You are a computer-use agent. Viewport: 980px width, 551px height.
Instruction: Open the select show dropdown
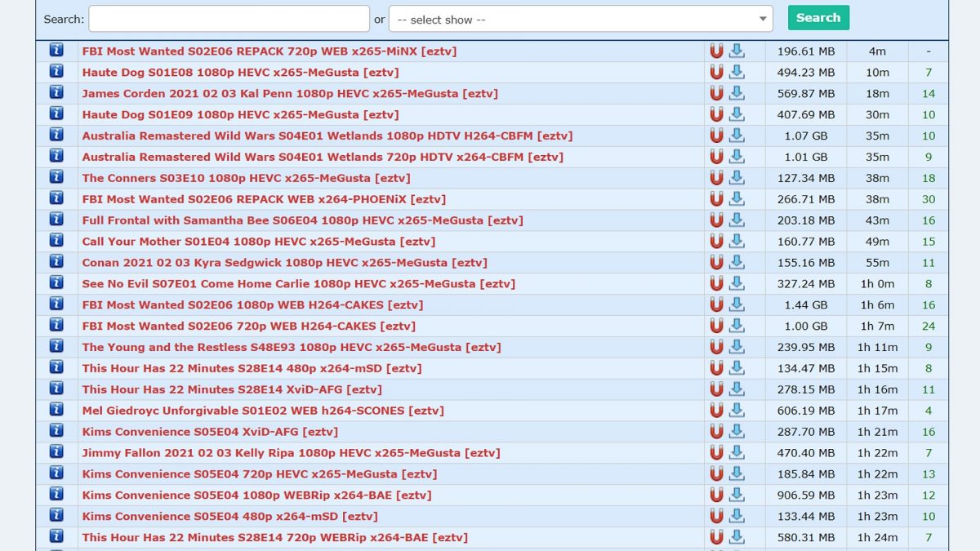(580, 19)
